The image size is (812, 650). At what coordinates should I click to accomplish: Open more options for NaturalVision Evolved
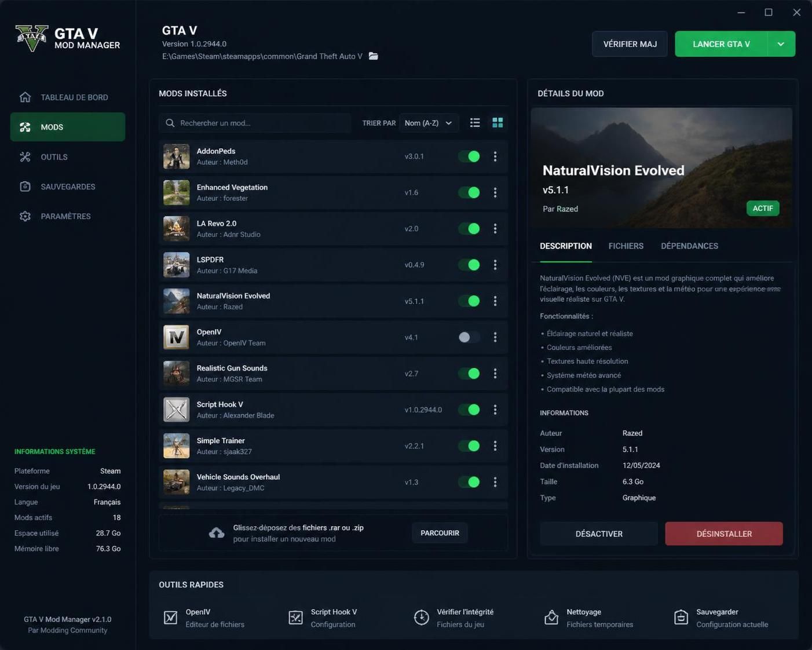coord(495,301)
